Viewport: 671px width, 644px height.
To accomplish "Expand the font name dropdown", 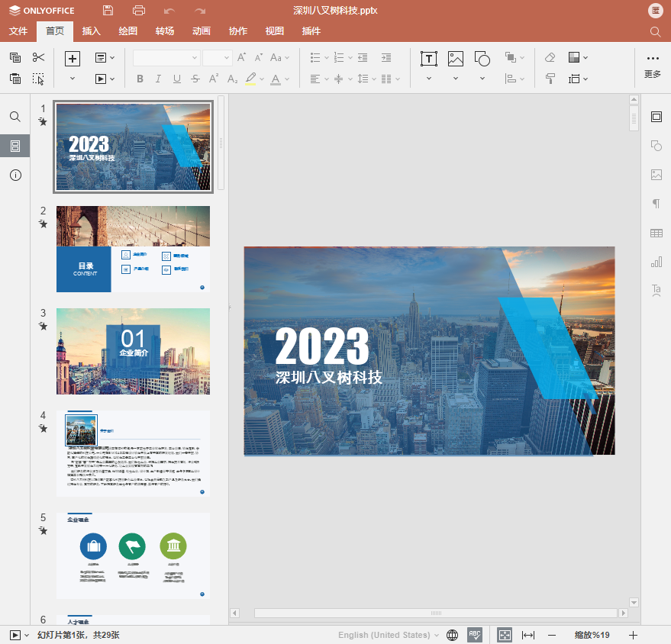I will pos(195,58).
